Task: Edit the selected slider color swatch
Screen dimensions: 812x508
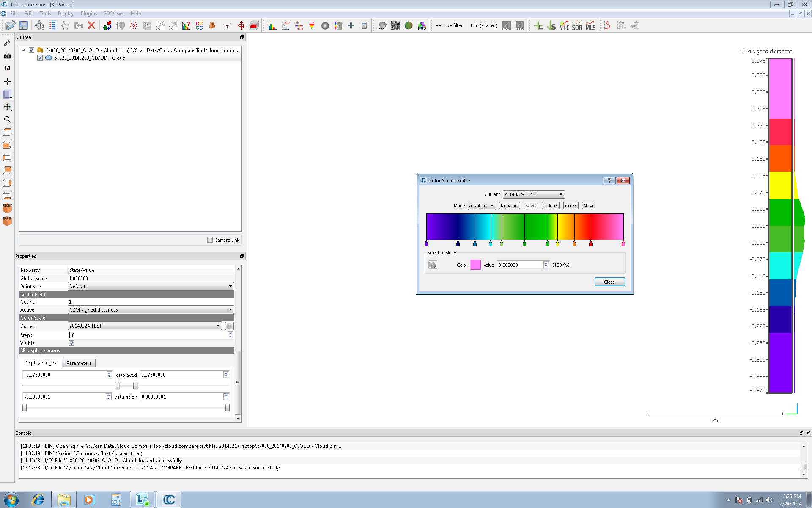Action: (475, 265)
